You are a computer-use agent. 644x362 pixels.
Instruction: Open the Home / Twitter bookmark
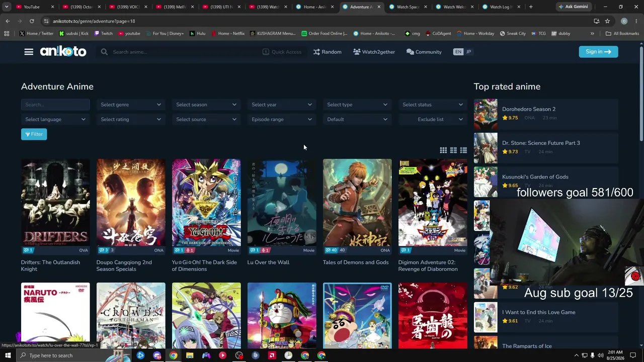coord(36,34)
